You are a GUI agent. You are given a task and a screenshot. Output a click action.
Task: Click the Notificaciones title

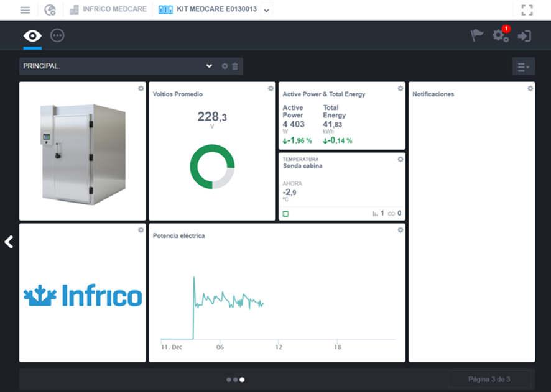tap(433, 94)
